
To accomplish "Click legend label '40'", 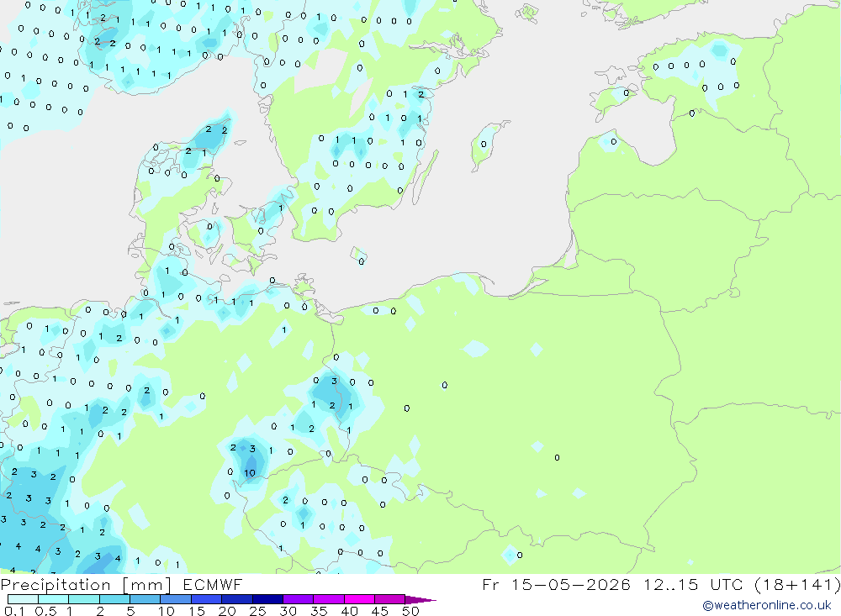I will (350, 611).
